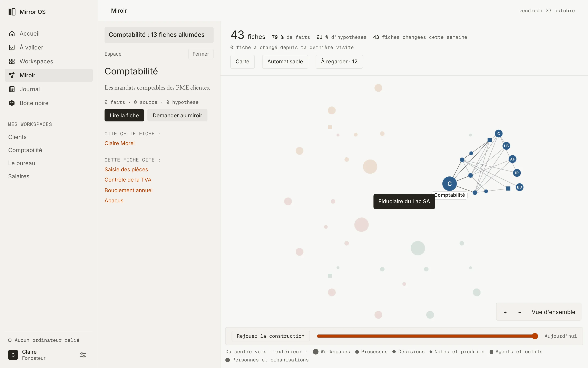Open Le bureau workspace
Screen dimensions: 588x368
point(22,163)
